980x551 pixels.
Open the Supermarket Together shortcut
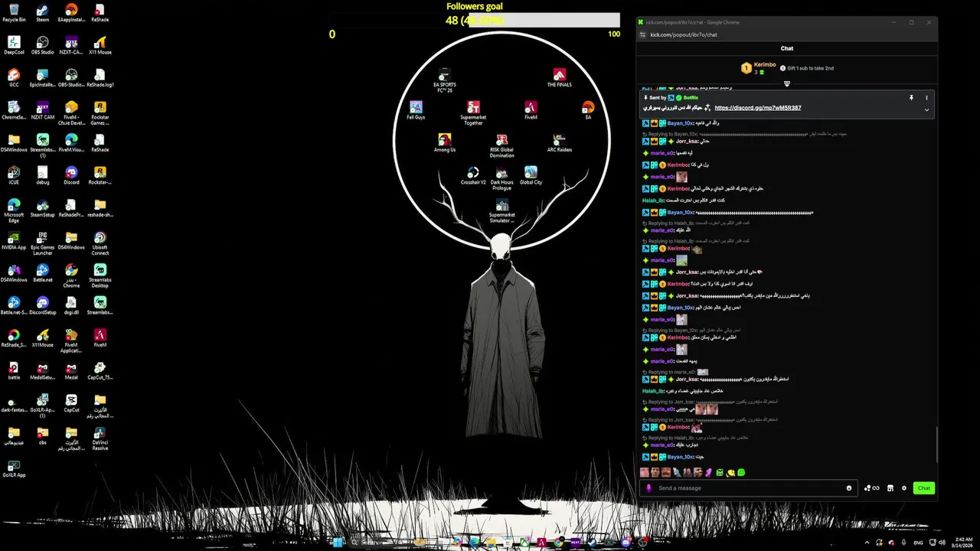click(x=473, y=113)
